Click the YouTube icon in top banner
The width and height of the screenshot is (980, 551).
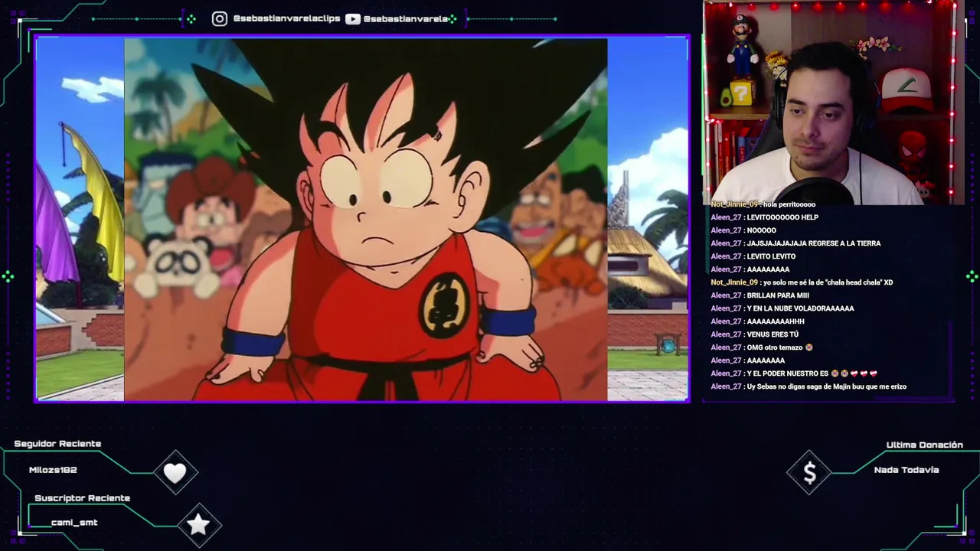coord(353,18)
